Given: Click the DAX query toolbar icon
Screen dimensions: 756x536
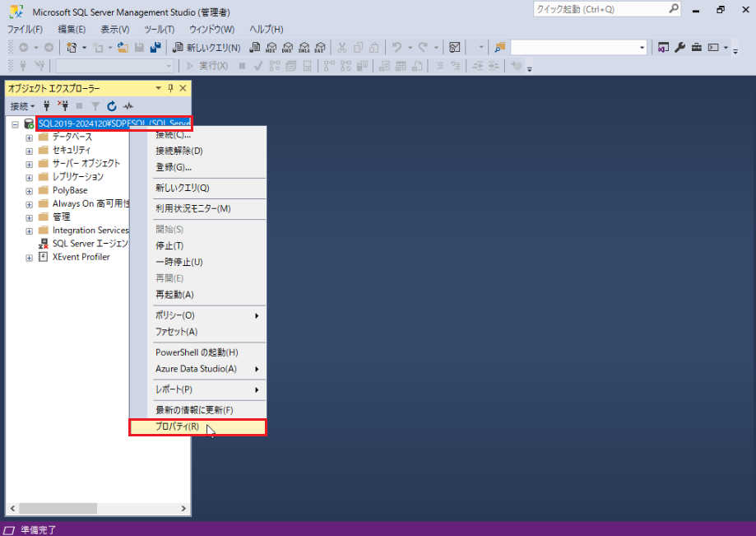Looking at the screenshot, I should (320, 47).
